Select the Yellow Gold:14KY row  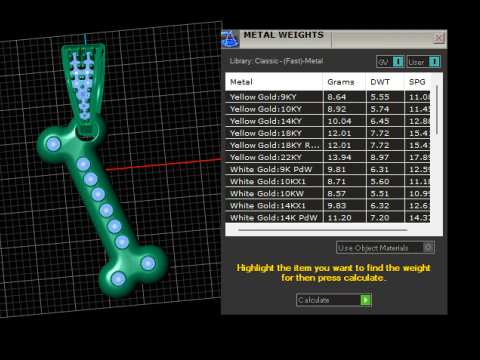pyautogui.click(x=328, y=121)
